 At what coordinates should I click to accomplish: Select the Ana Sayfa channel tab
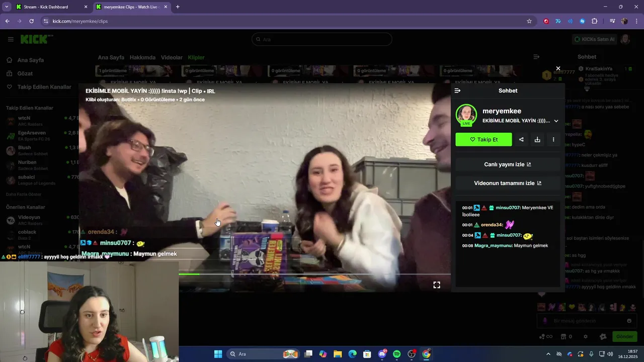point(111,57)
